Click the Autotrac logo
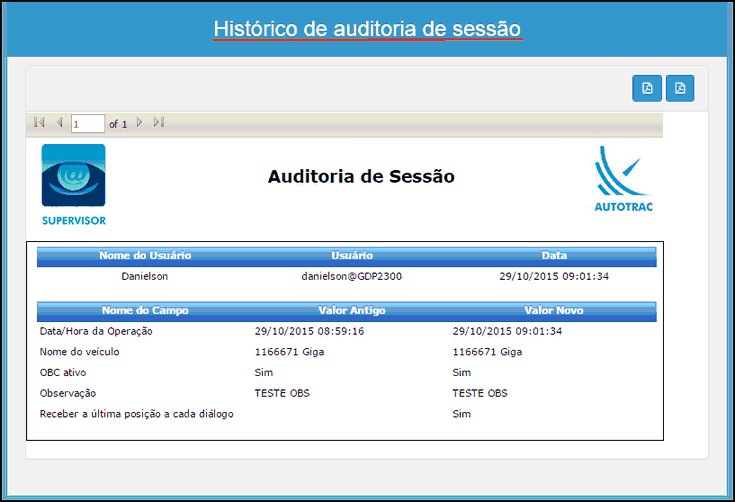 tap(623, 179)
